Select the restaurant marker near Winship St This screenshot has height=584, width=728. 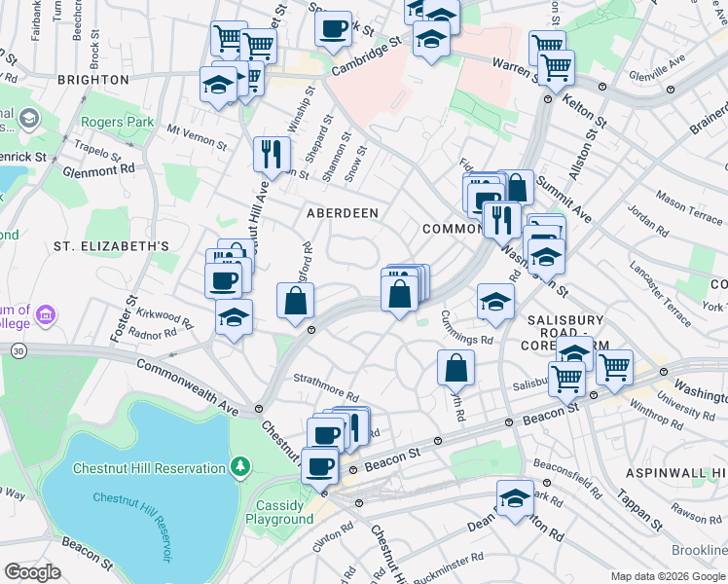click(273, 156)
